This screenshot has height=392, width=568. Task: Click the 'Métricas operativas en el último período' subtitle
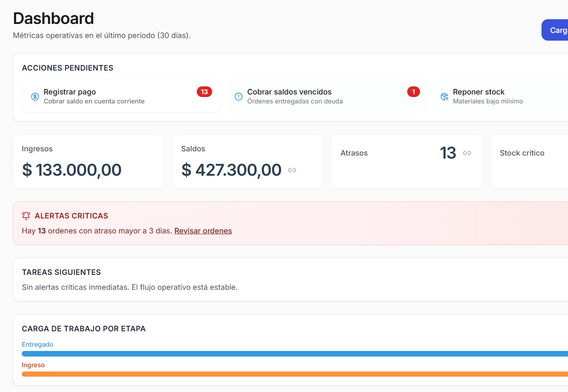click(x=102, y=35)
